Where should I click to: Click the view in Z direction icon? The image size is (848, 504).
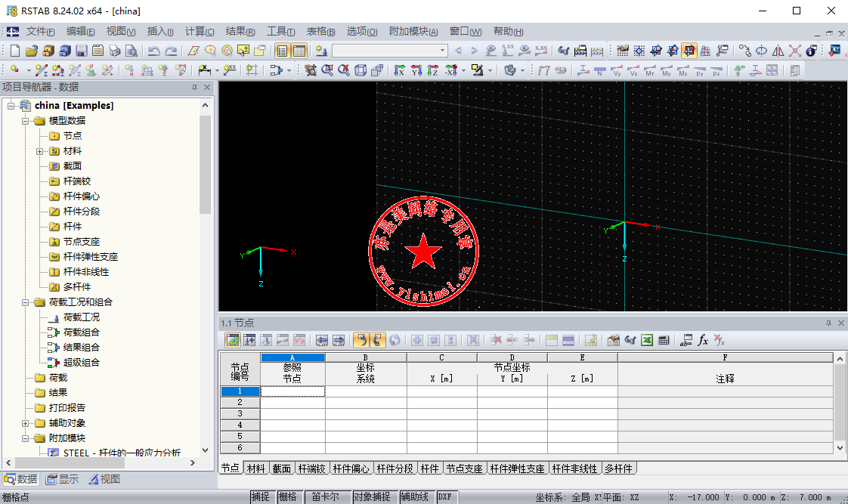pos(433,70)
